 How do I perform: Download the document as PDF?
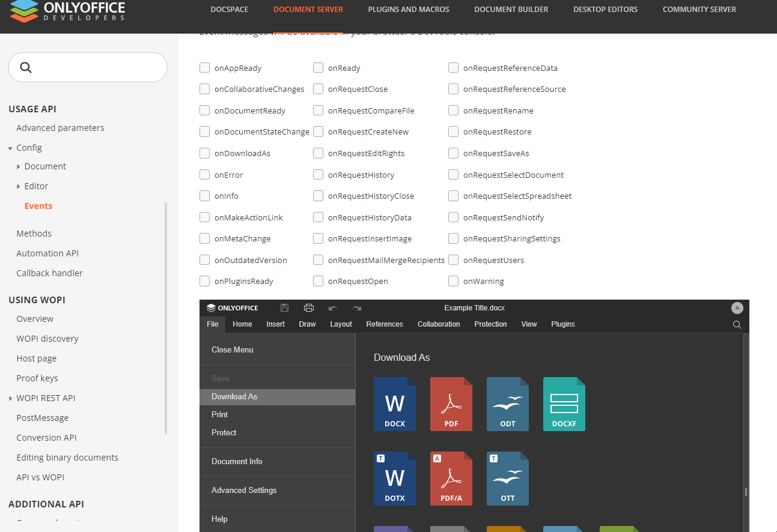(x=451, y=404)
